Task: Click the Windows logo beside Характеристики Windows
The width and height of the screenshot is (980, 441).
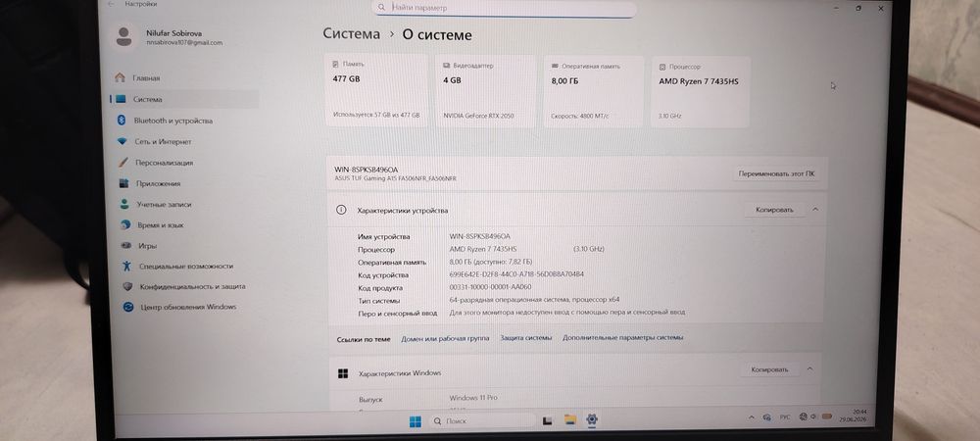Action: click(x=342, y=373)
